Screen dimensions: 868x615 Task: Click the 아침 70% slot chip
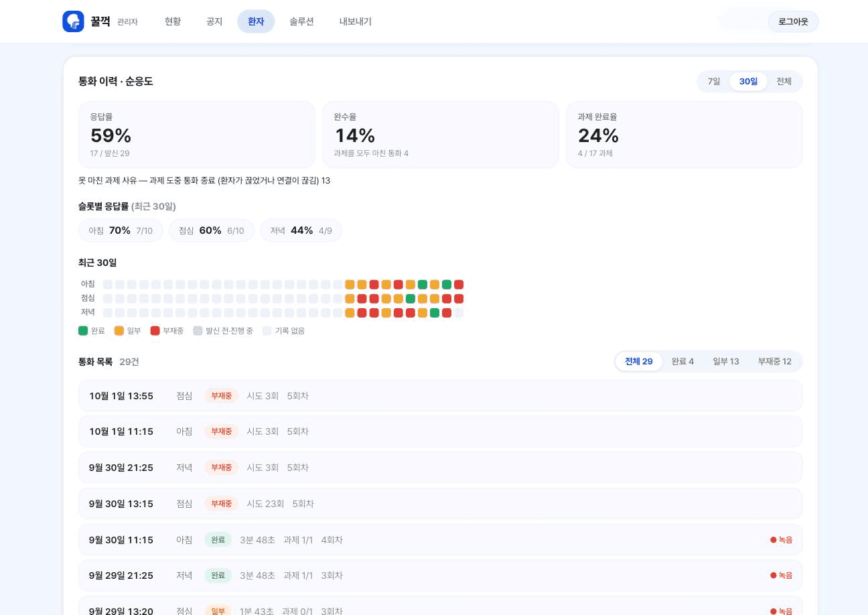pos(121,230)
